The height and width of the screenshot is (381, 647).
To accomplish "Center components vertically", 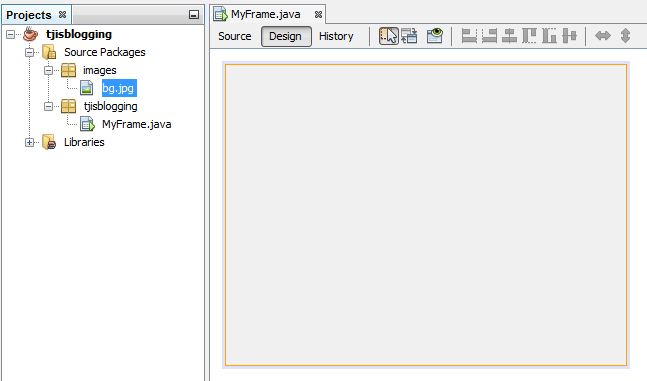I will point(569,36).
